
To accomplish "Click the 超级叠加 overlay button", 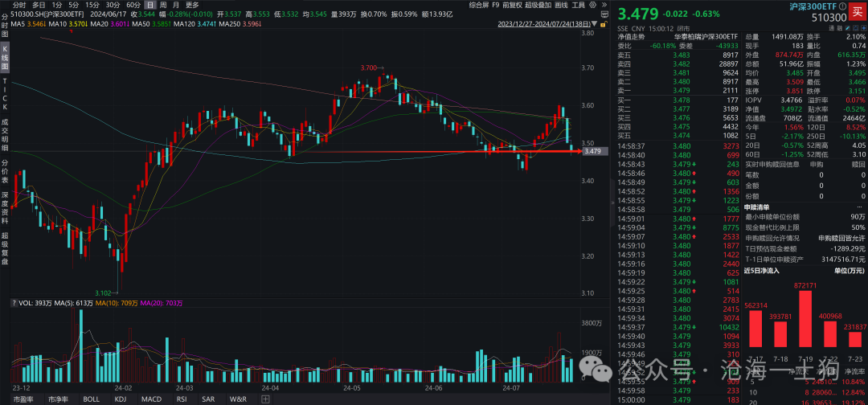I will tap(538, 5).
